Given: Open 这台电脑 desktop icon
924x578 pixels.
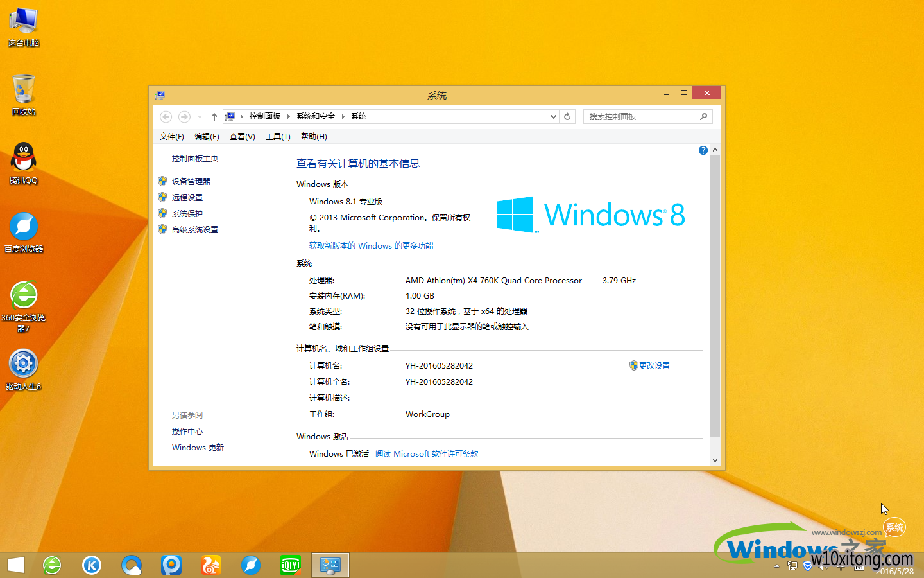Looking at the screenshot, I should [x=24, y=27].
